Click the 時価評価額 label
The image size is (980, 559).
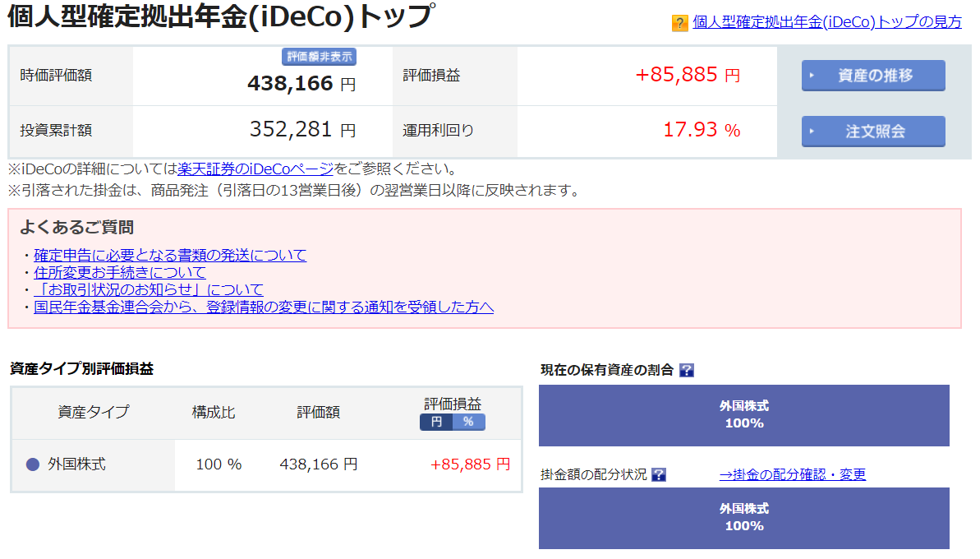(56, 75)
